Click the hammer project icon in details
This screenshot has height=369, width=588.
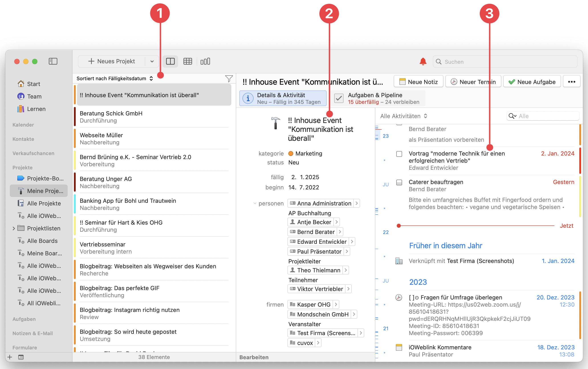point(275,123)
